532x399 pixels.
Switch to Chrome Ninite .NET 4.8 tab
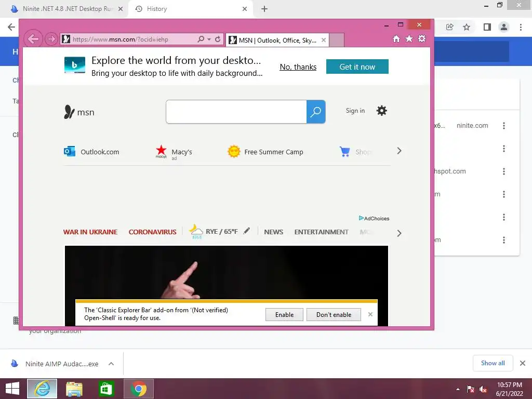[63, 9]
